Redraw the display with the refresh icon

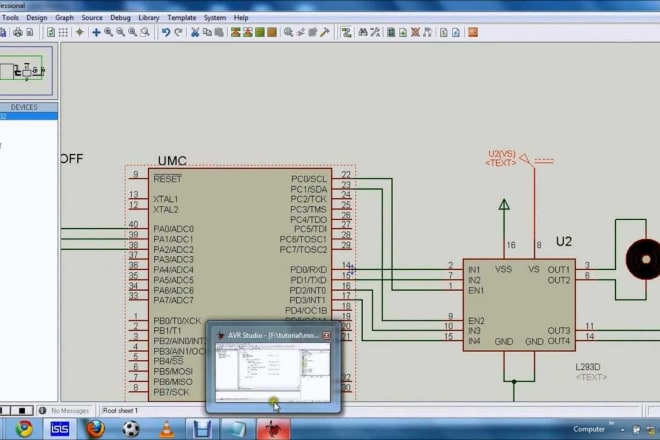[x=51, y=32]
